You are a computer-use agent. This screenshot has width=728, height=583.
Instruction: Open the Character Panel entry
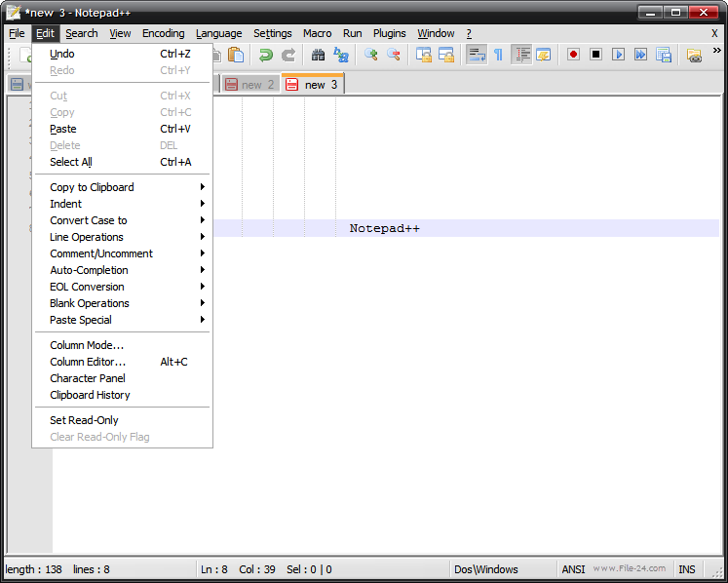(x=122, y=378)
